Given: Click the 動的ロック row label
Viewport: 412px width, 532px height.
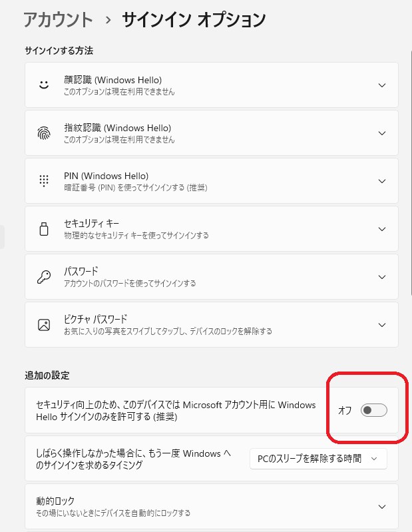Looking at the screenshot, I should 55,501.
